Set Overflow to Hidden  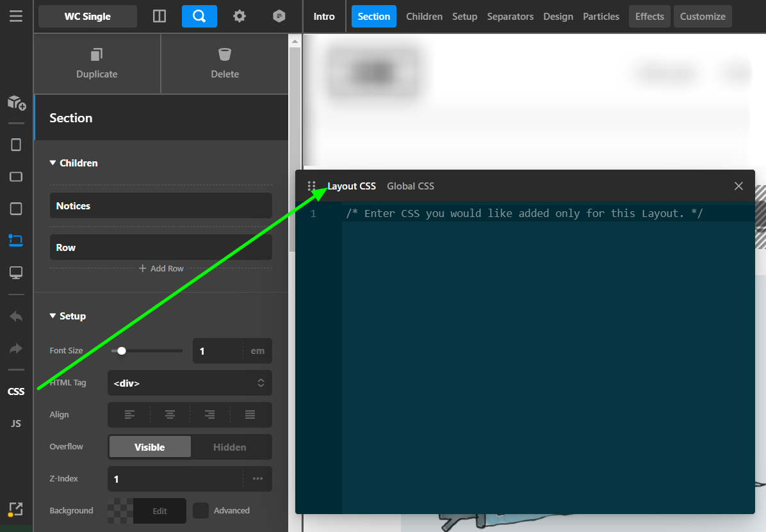(229, 447)
